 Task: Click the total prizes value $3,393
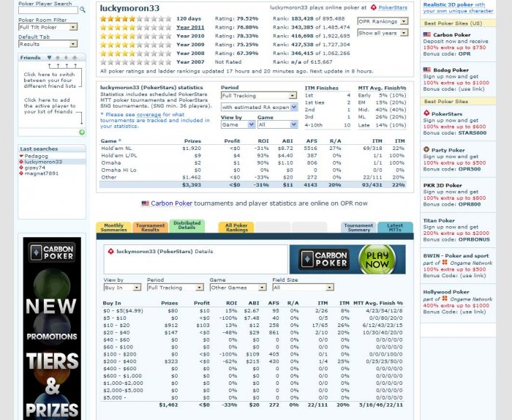pos(192,185)
